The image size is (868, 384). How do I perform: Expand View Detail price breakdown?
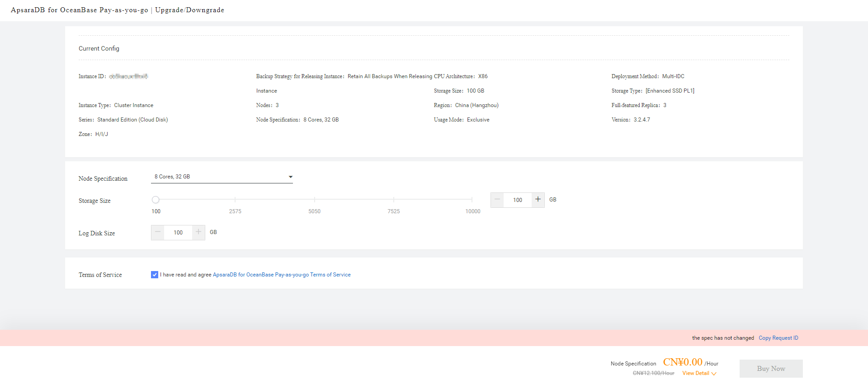coord(699,373)
